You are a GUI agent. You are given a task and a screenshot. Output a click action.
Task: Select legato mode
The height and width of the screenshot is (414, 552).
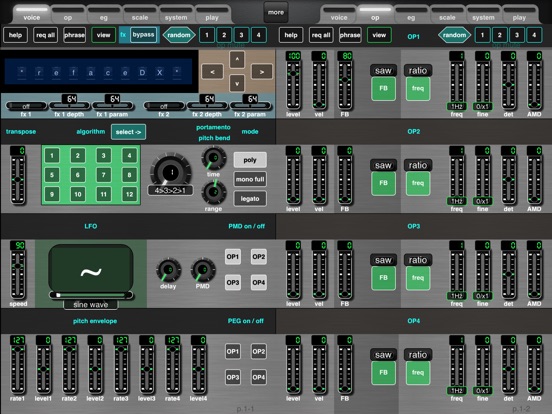[250, 199]
